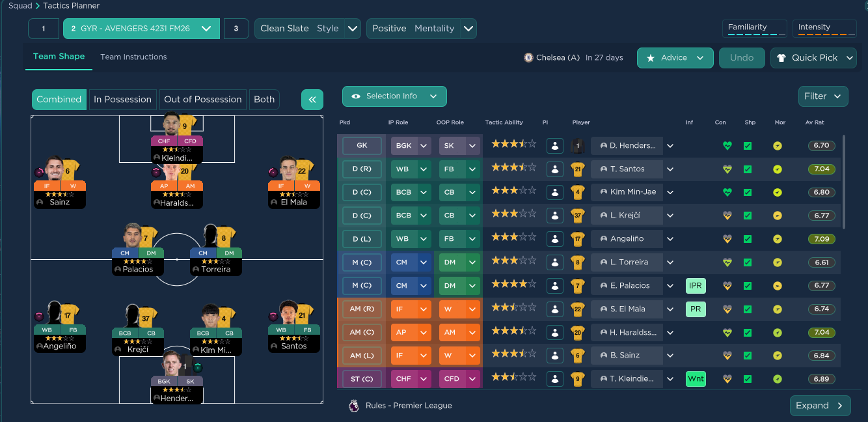868x422 pixels.
Task: Toggle sharpness checkbox for S. El Mala
Action: point(748,309)
